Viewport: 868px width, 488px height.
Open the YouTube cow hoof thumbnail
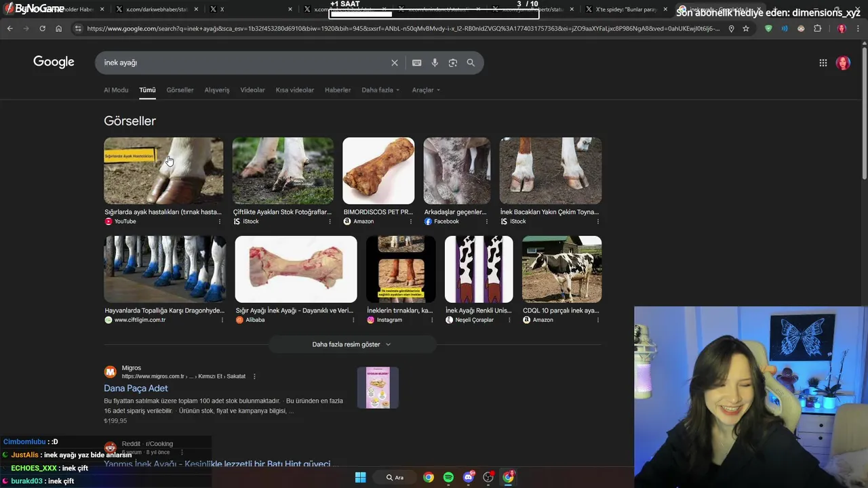point(163,171)
